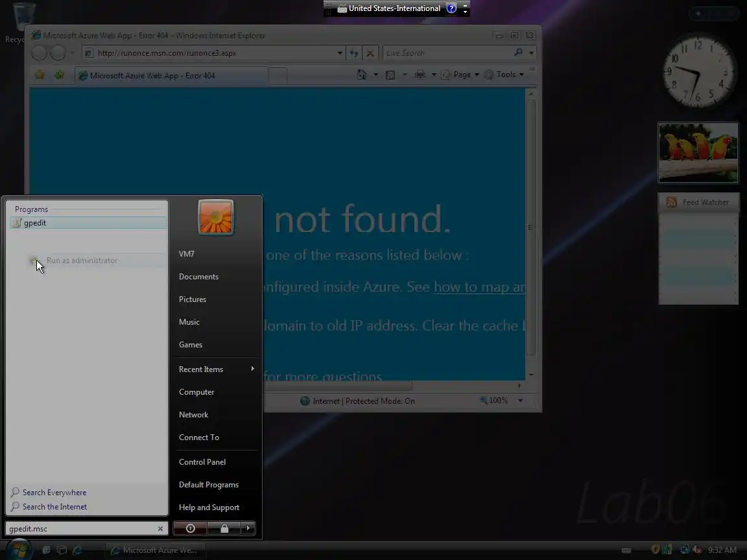Image resolution: width=747 pixels, height=560 pixels.
Task: Click the Internet Explorer refresh button
Action: coord(353,53)
